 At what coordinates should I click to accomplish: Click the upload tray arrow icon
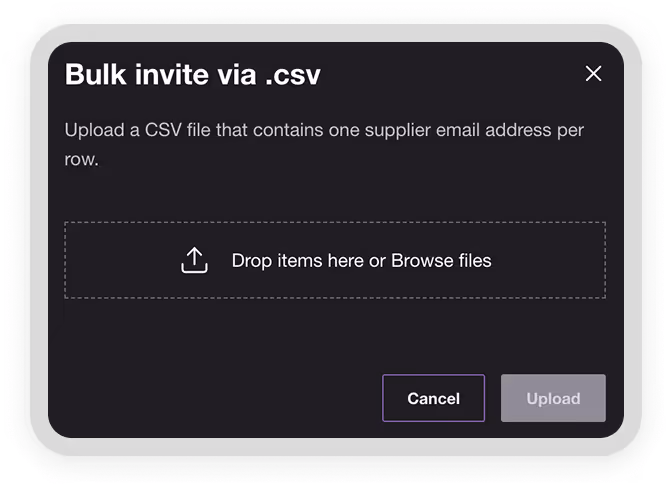tap(194, 260)
